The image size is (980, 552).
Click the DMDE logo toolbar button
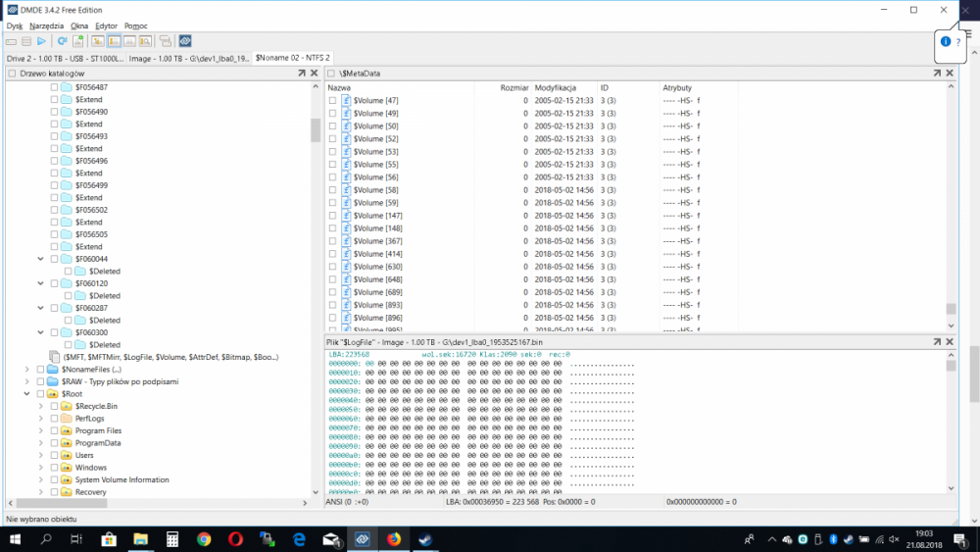click(185, 41)
